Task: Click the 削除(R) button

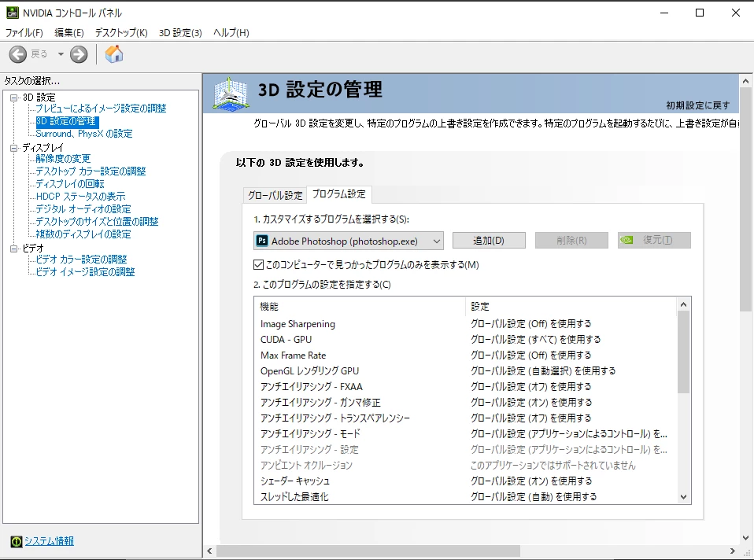Action: (x=571, y=241)
